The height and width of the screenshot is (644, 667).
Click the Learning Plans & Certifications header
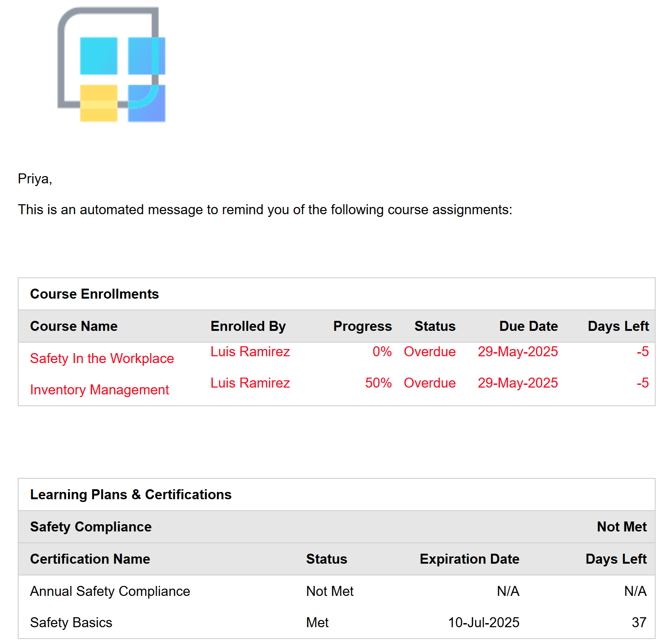131,495
